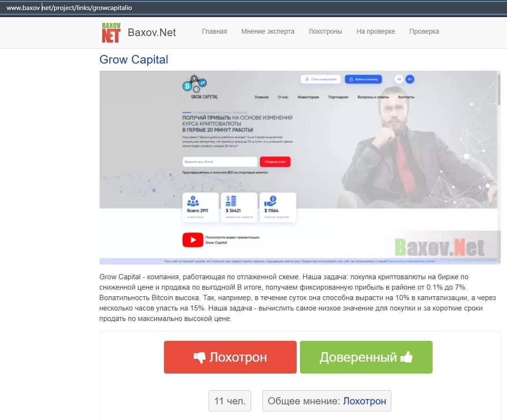Screen dimensions: 507x420
Task: Click the Контакты item in screenshot nav
Action: 406,97
